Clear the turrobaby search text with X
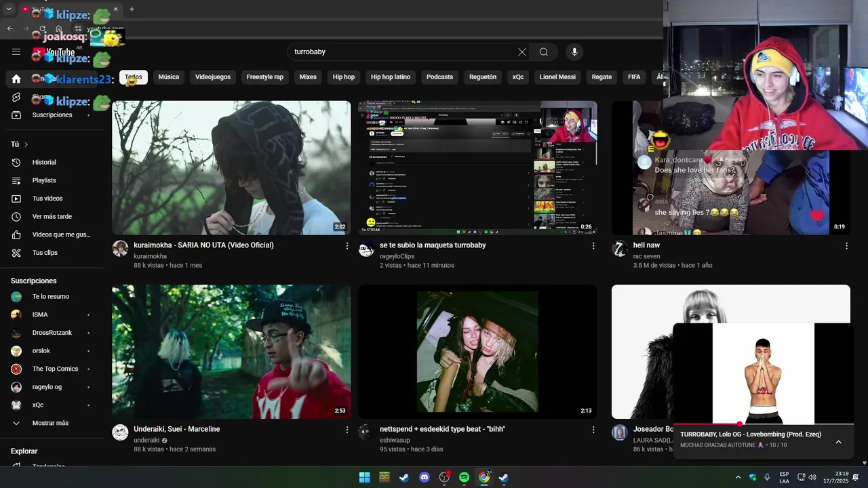868x488 pixels. [522, 52]
